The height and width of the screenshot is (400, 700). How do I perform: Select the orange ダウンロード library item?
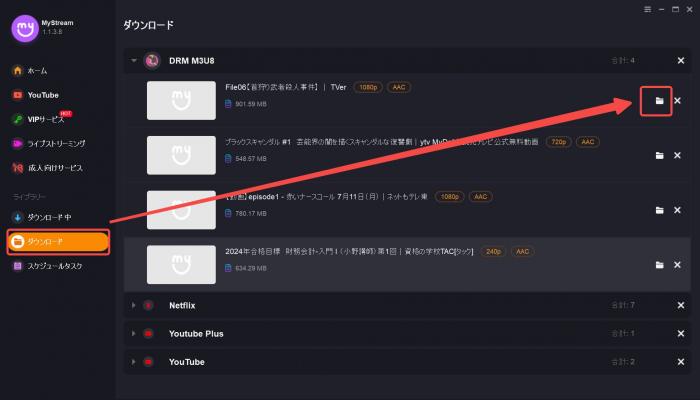[x=58, y=242]
